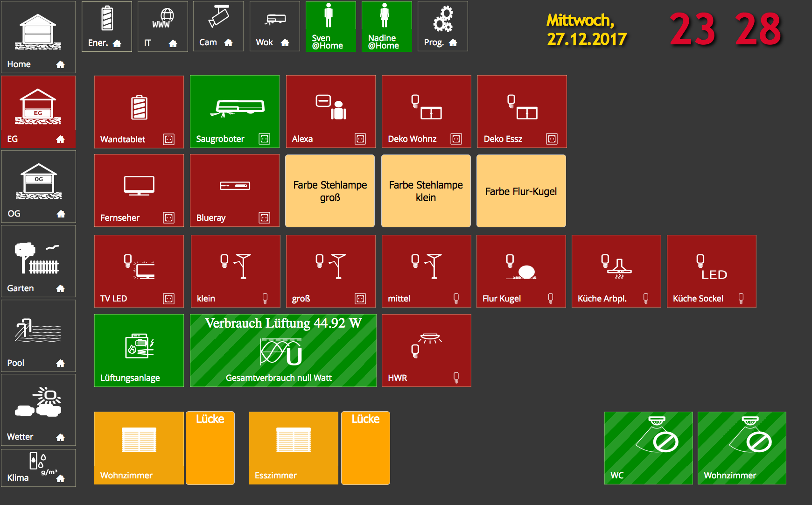Open the Wetter weather page
The height and width of the screenshot is (505, 812).
(38, 410)
